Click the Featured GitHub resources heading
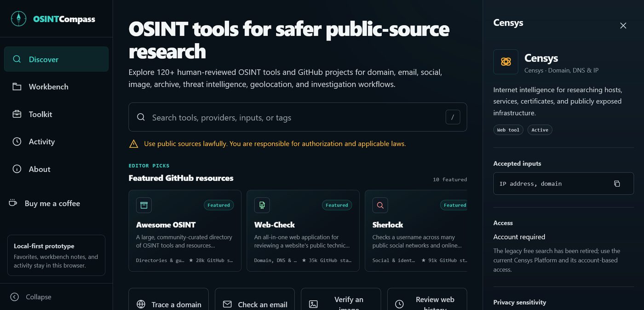The image size is (644, 310). (181, 178)
